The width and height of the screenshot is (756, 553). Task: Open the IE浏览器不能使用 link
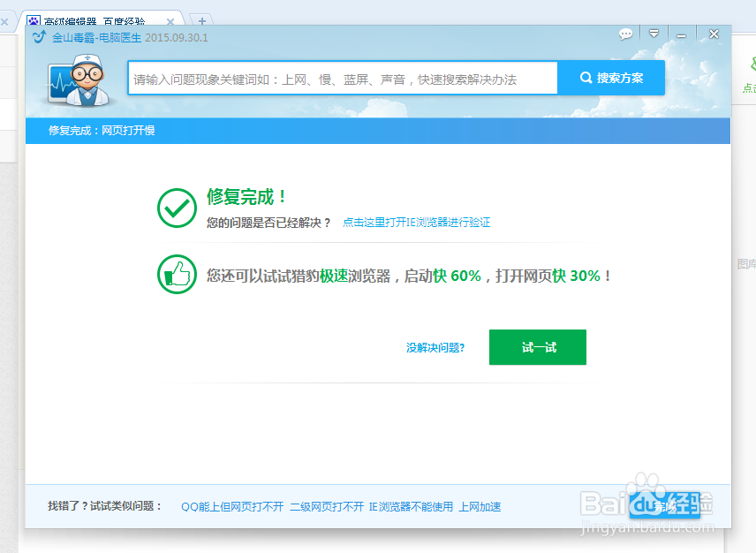click(411, 507)
